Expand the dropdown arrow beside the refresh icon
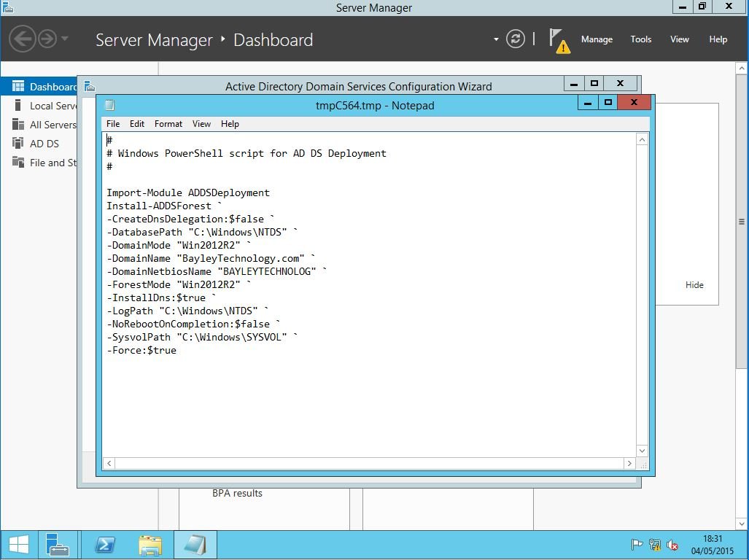The height and width of the screenshot is (560, 749). tap(496, 39)
